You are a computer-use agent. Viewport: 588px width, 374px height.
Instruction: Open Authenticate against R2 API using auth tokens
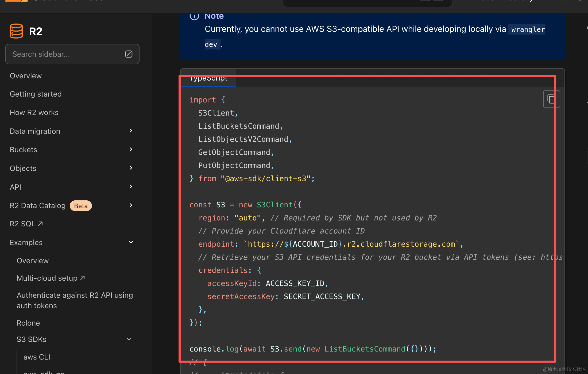click(x=75, y=300)
